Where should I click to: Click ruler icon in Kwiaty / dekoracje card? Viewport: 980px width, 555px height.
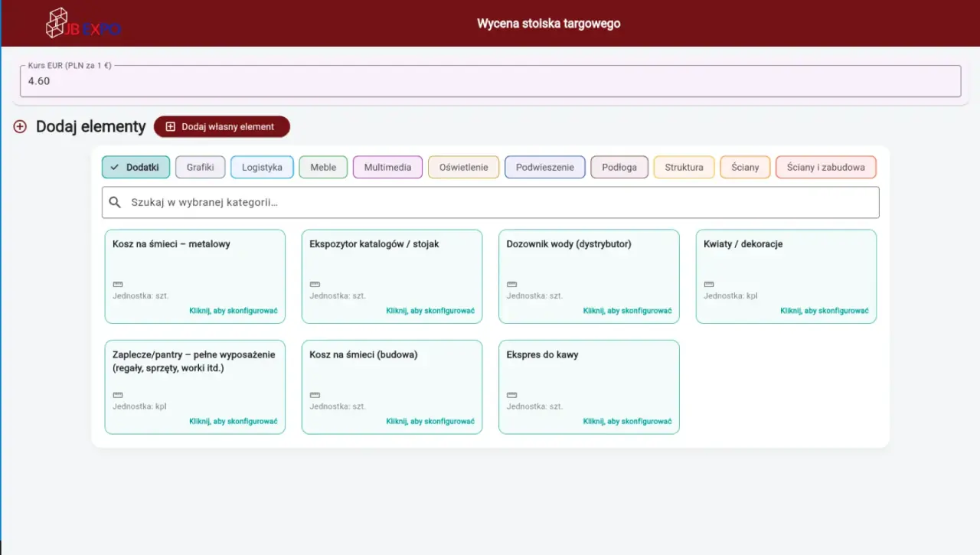point(709,284)
